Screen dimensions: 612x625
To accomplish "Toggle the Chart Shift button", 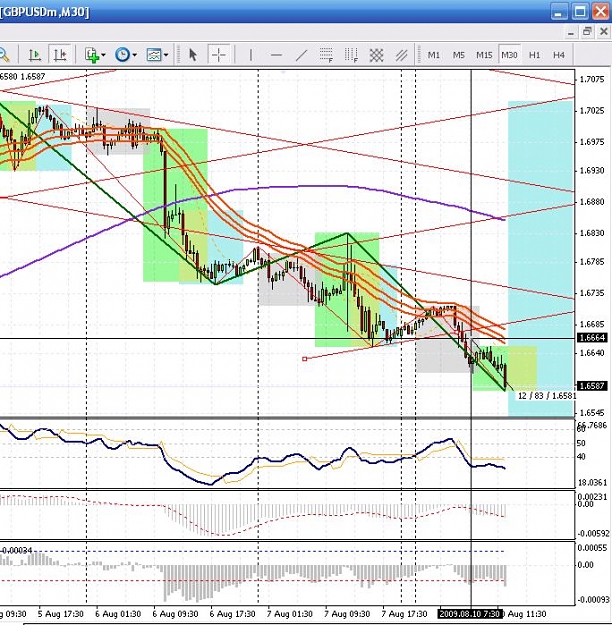I will (60, 55).
